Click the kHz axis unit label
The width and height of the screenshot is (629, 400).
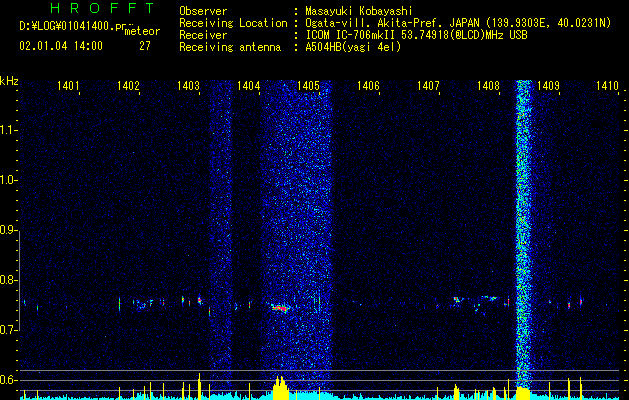pyautogui.click(x=9, y=81)
